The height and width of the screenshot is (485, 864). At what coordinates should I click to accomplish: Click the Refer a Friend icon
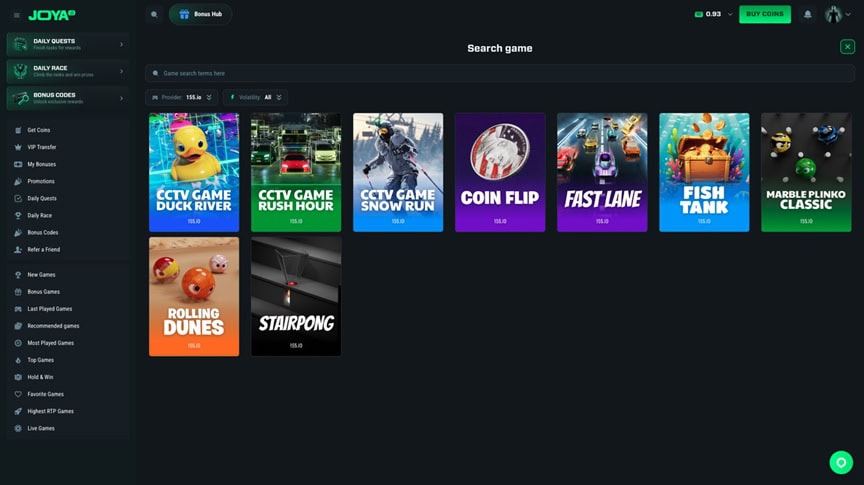18,250
